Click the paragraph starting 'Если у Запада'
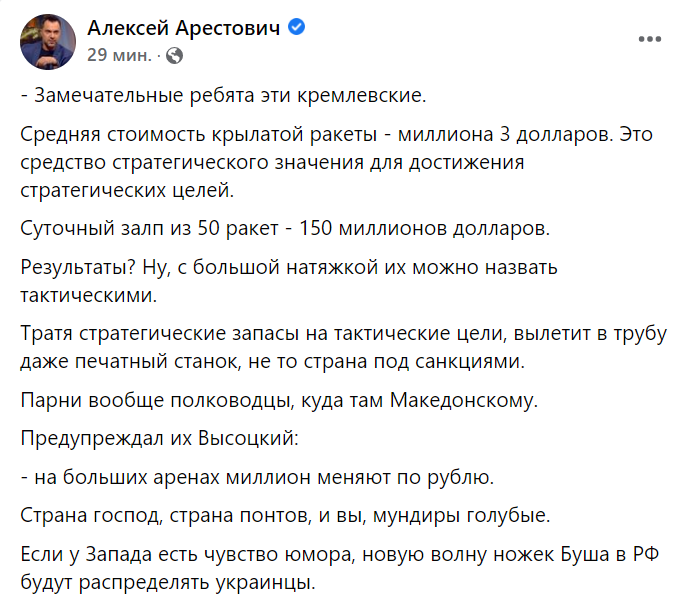Screen dimensions: 693x610 click(340, 568)
